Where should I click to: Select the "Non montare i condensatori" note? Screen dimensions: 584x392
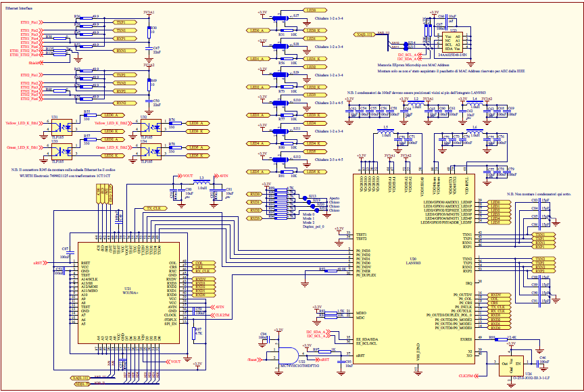tap(539, 194)
